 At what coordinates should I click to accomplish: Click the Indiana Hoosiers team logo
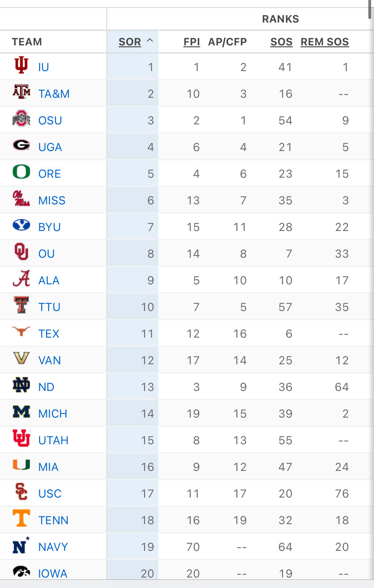pyautogui.click(x=21, y=65)
